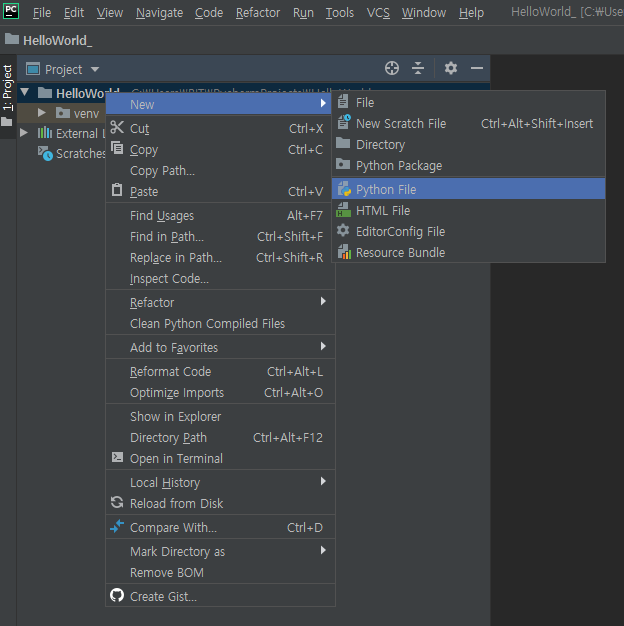Expand the venv folder node
The height and width of the screenshot is (626, 624).
pos(42,113)
